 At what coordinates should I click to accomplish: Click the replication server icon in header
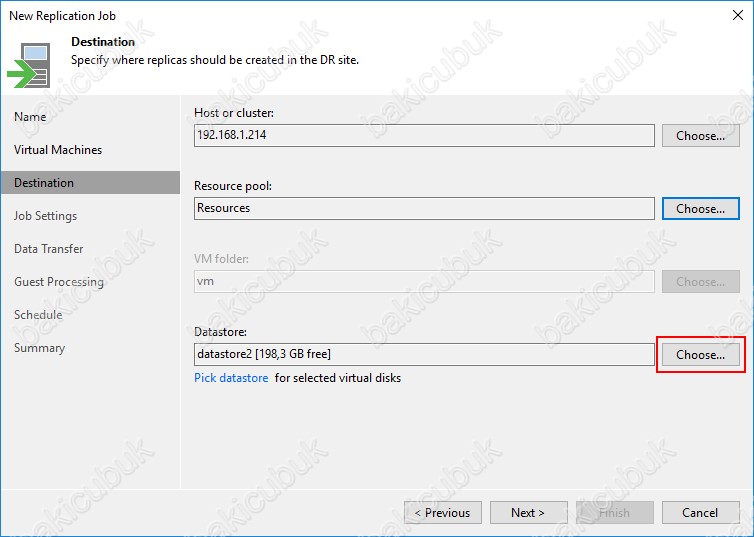(29, 65)
